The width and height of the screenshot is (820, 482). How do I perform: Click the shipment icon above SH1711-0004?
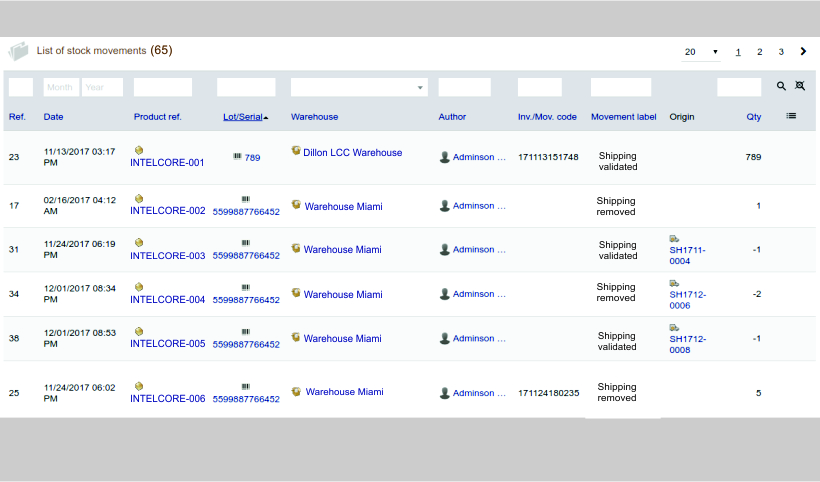tap(674, 239)
